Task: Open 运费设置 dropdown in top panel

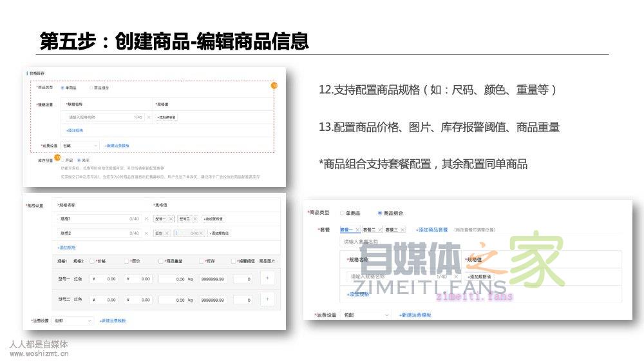Action: 80,146
